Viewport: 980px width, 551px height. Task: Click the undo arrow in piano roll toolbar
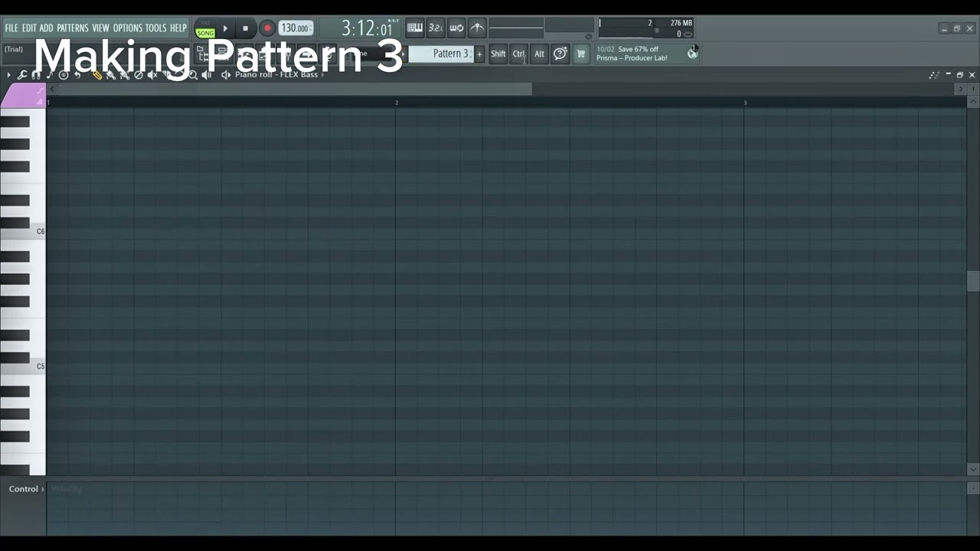77,75
